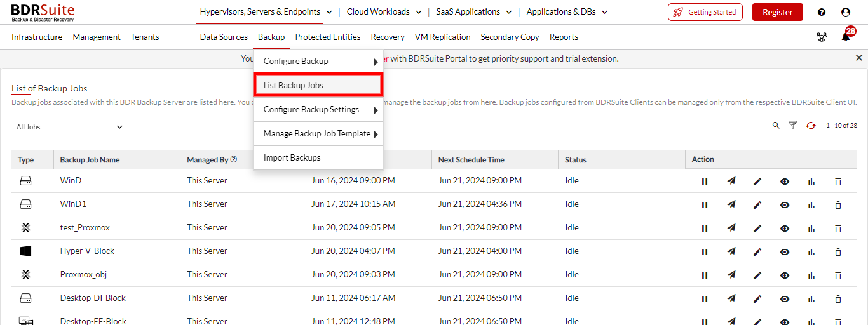Open the Management section

97,37
